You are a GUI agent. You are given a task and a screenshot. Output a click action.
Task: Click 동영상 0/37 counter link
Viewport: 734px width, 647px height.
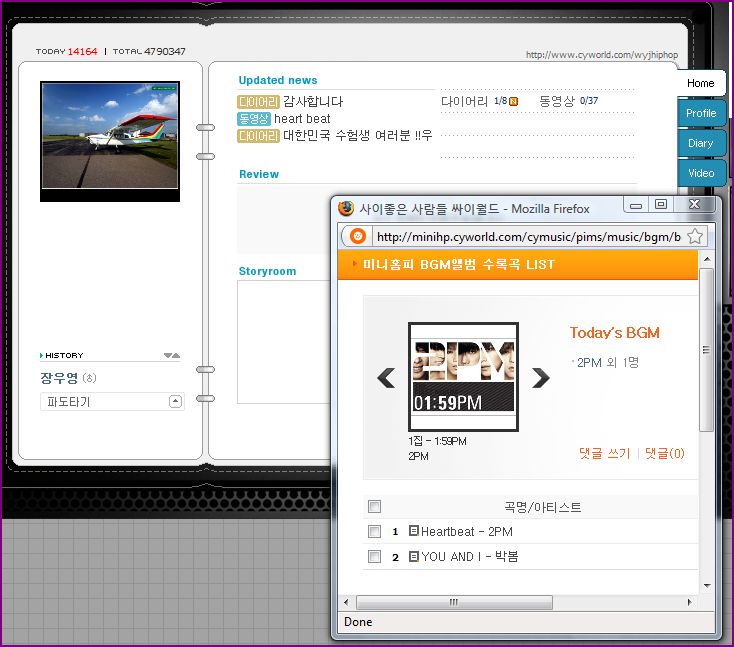coord(568,101)
